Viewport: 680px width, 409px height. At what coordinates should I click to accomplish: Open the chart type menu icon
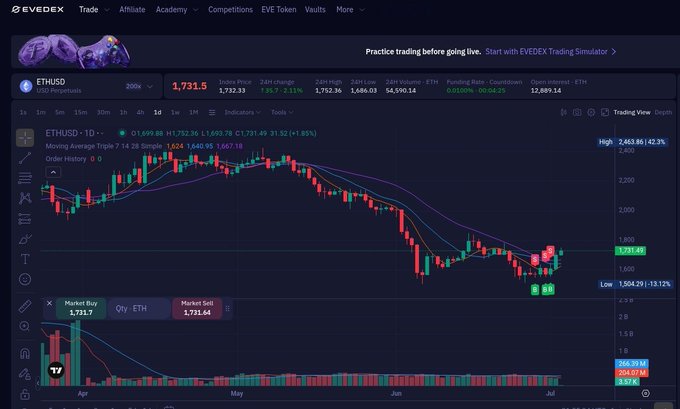[212, 112]
